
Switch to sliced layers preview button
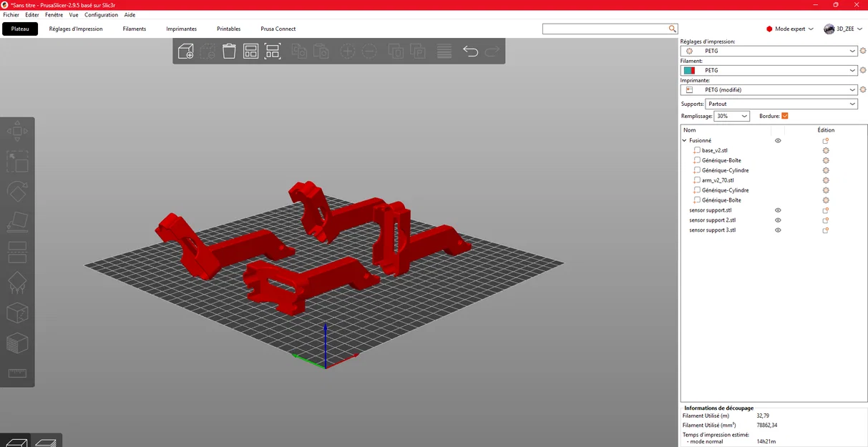click(47, 441)
